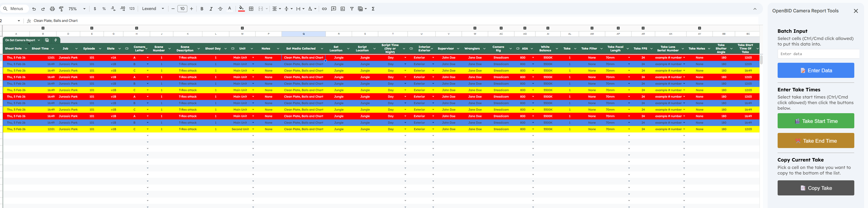Click the Insert chart icon
Viewport: 868px width, 208px height.
tap(343, 9)
